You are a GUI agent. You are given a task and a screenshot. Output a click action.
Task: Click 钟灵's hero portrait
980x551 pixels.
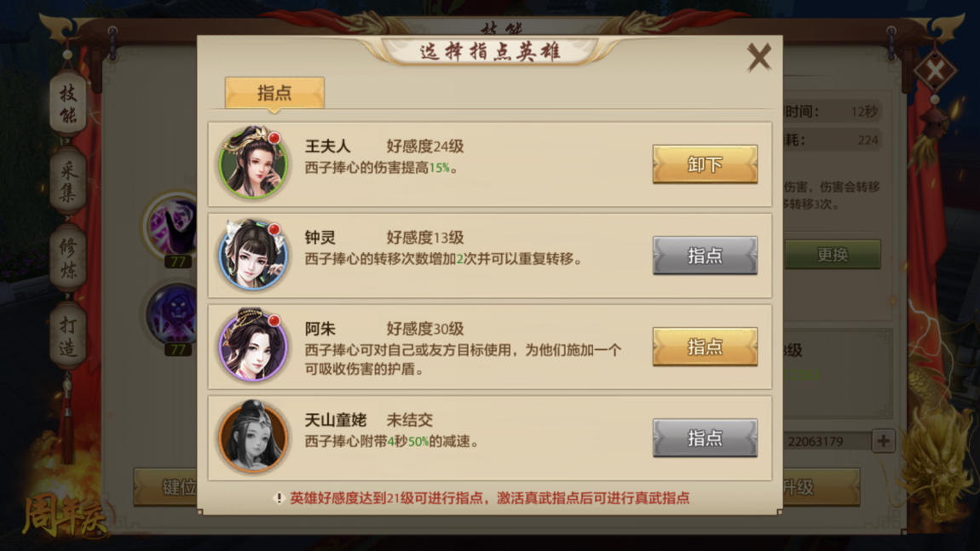[x=253, y=255]
